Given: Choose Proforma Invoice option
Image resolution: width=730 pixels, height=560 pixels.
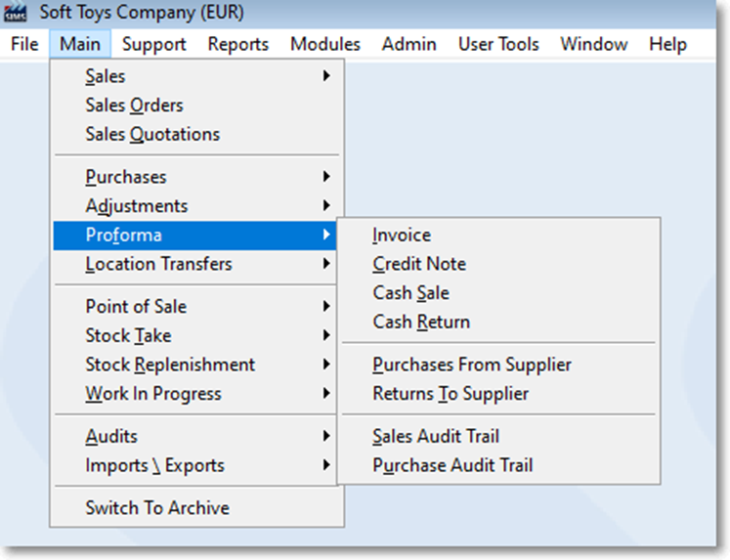Looking at the screenshot, I should coord(498,236).
